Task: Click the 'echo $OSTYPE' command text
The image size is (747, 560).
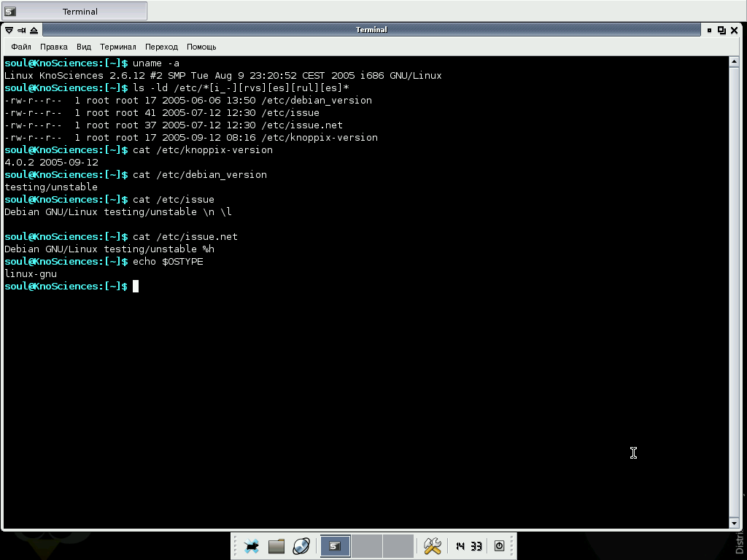Action: point(168,262)
